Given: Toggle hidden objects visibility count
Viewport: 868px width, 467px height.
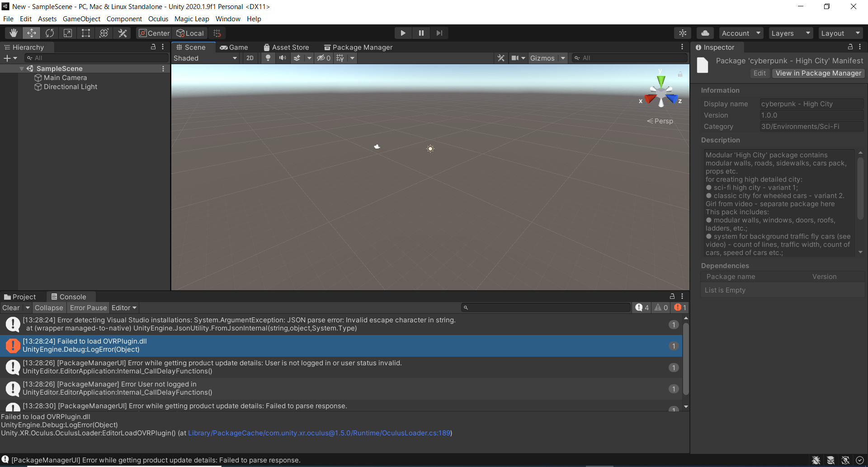Looking at the screenshot, I should (x=324, y=58).
